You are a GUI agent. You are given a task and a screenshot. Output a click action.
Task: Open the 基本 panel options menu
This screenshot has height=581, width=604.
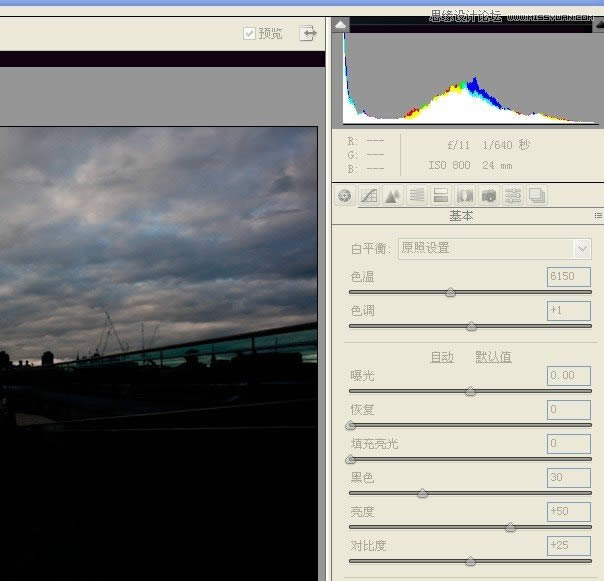pyautogui.click(x=597, y=215)
